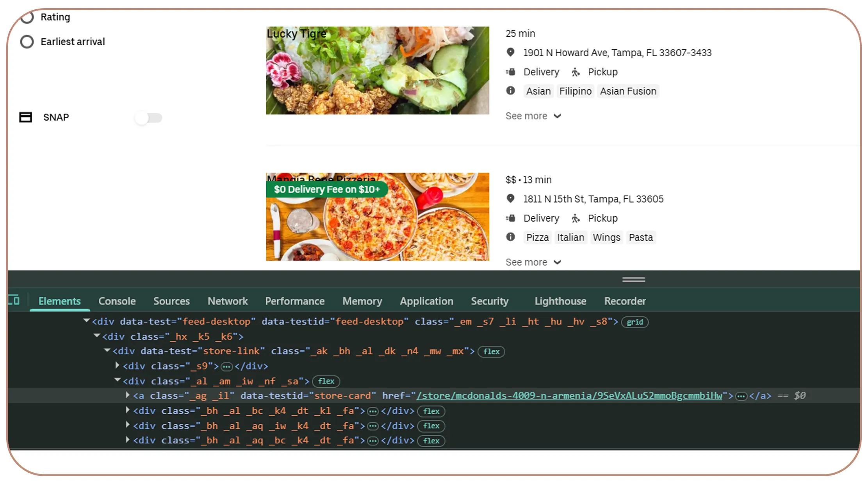Click flex badge on store-link div
The image size is (868, 484).
pos(491,352)
